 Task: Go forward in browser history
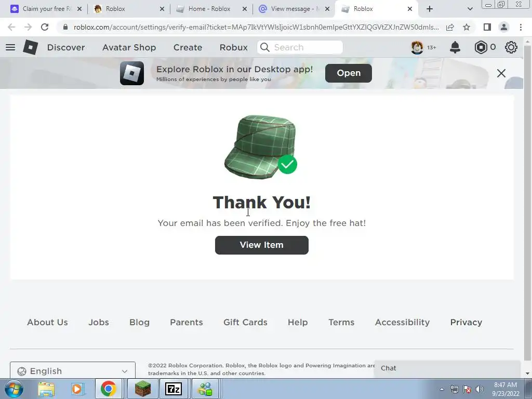pos(28,27)
